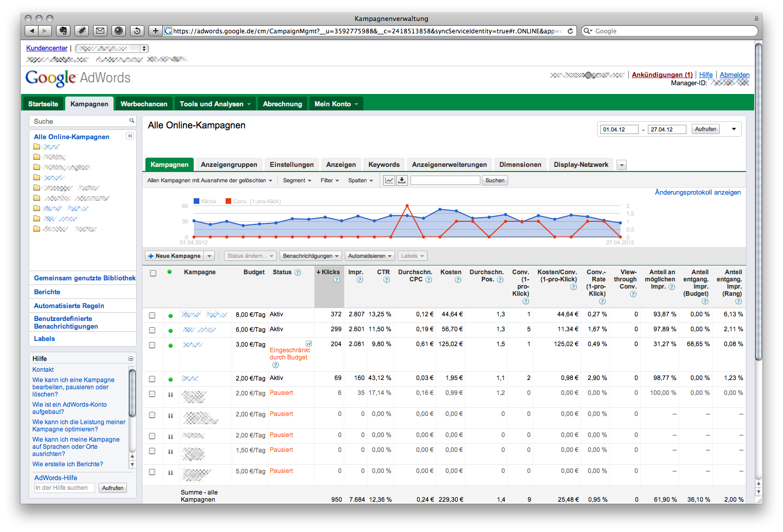
Task: Click the Aufrufen date button
Action: click(705, 129)
